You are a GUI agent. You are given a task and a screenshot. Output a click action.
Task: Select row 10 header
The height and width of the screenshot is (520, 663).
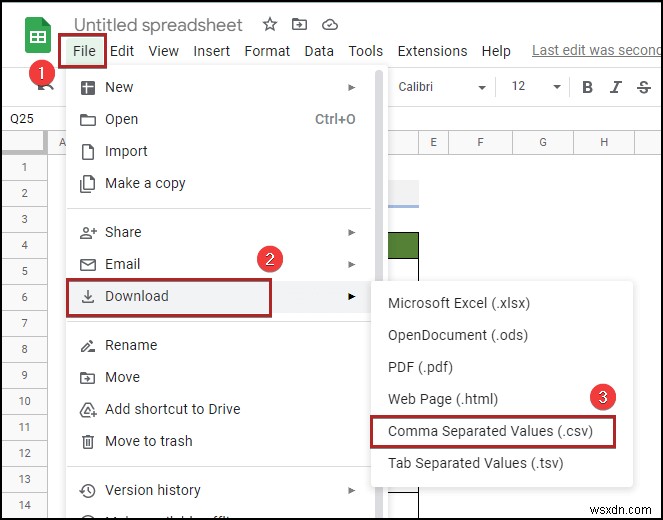tap(25, 401)
